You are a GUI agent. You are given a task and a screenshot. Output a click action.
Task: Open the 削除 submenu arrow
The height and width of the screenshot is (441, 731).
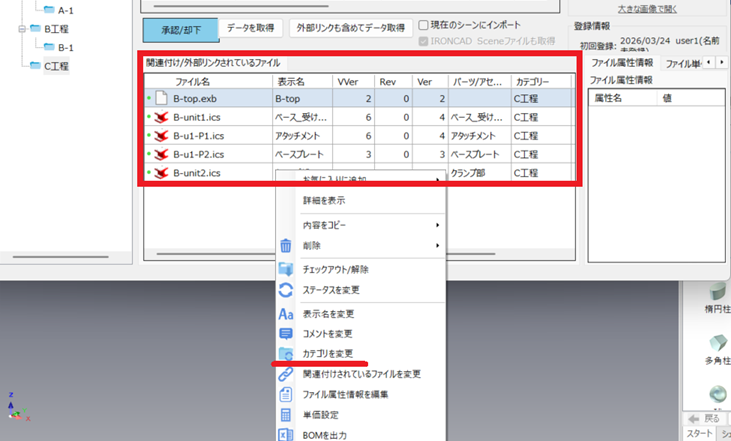pos(437,246)
